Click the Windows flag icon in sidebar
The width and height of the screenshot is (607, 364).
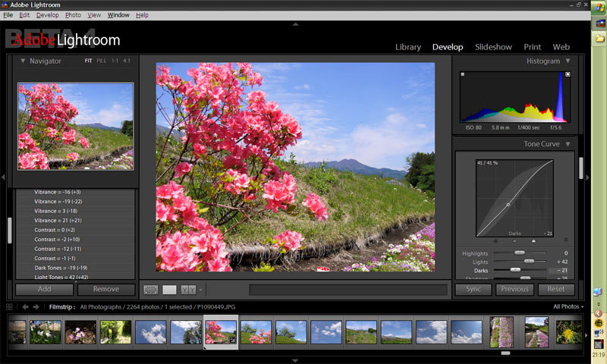599,8
